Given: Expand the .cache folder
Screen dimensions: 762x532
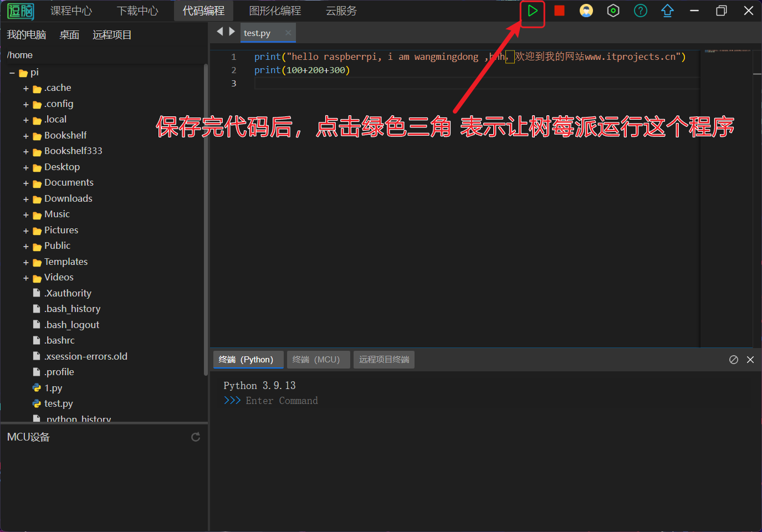Looking at the screenshot, I should pos(25,89).
